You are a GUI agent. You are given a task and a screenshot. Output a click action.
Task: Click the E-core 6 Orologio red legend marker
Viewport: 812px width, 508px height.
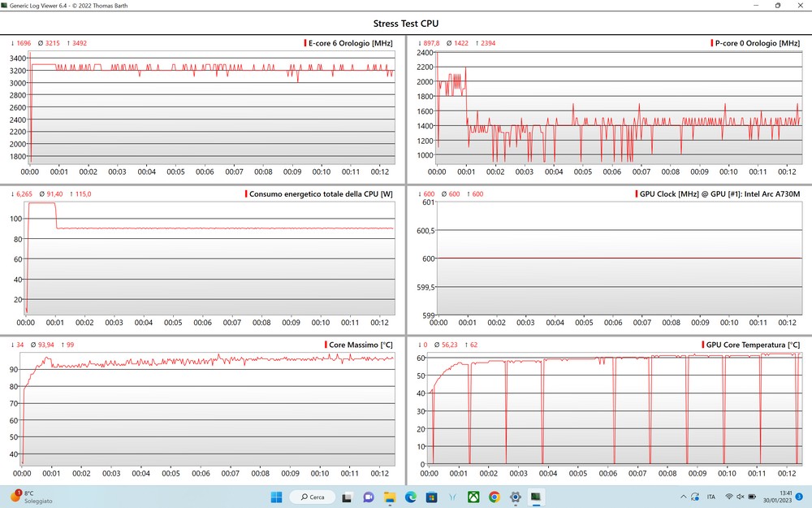click(x=304, y=43)
